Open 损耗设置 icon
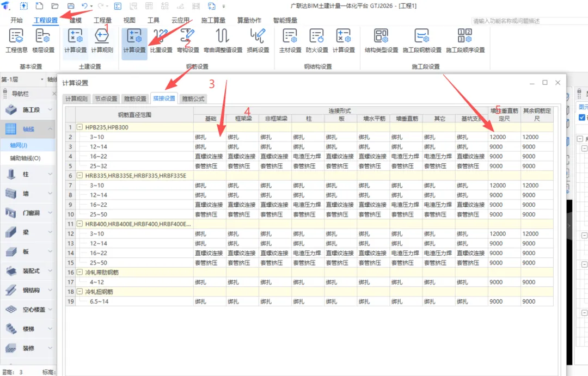The image size is (588, 376). tap(258, 41)
